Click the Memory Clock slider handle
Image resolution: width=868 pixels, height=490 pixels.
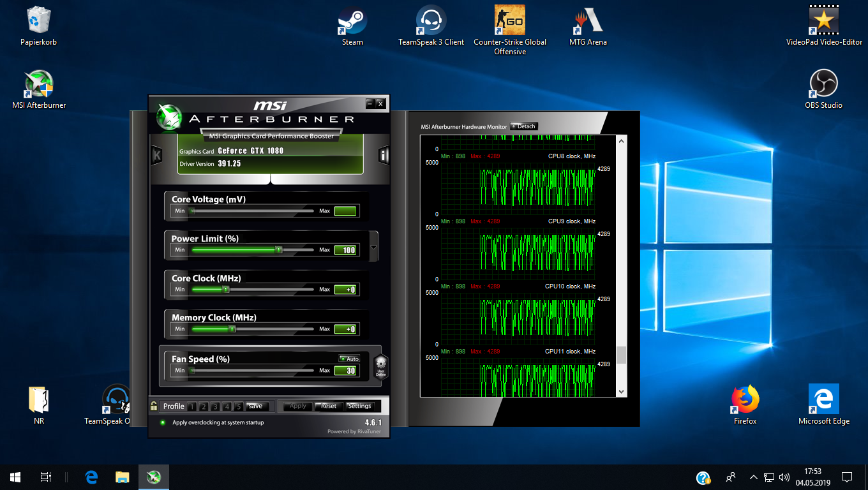click(x=232, y=329)
